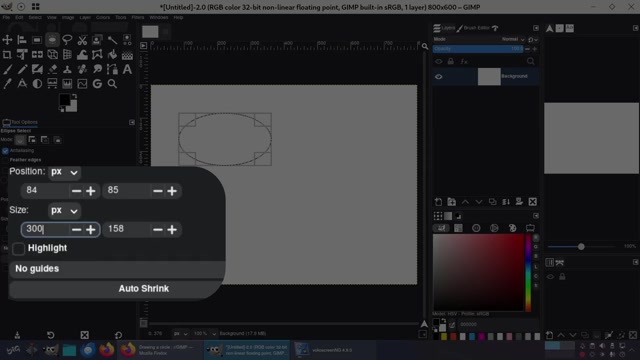640x360 pixels.
Task: Open the 100% zoom level dropdown
Action: coord(204,333)
